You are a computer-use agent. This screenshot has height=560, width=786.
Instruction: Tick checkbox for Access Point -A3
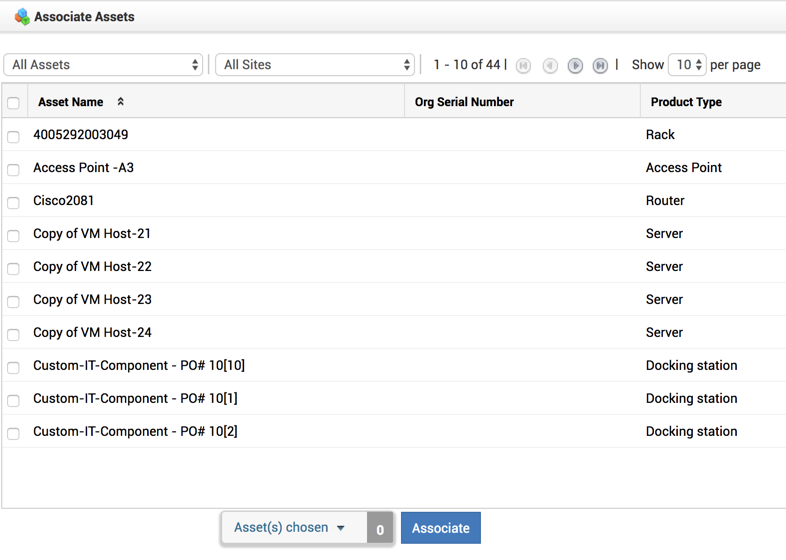point(13,169)
